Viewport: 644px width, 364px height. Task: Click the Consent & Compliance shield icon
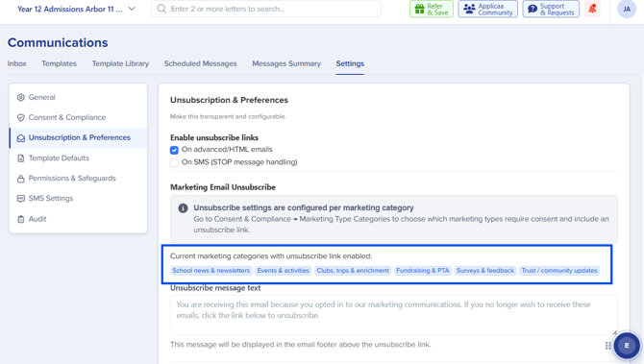click(20, 117)
